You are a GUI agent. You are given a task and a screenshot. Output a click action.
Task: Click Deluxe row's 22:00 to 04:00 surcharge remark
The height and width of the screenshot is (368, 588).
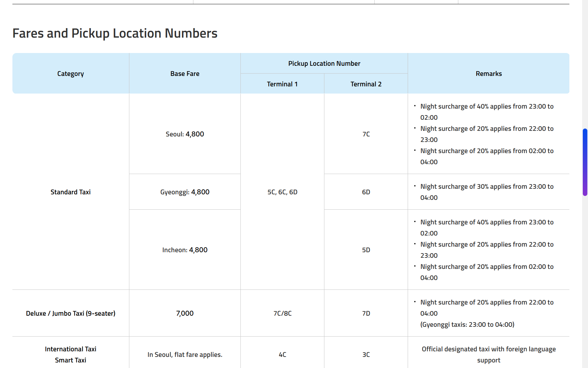[487, 308]
